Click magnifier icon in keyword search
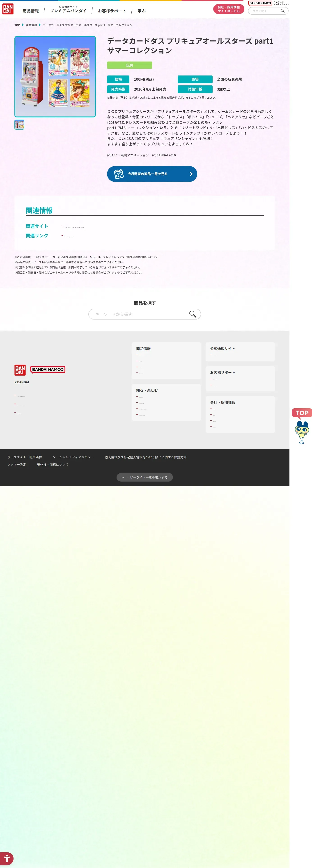 click(x=192, y=314)
